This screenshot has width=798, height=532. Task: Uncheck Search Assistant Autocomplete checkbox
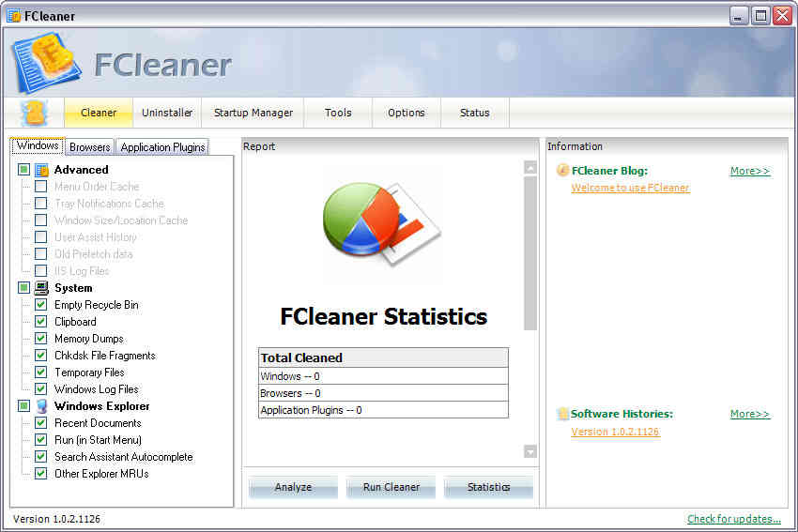[x=40, y=456]
